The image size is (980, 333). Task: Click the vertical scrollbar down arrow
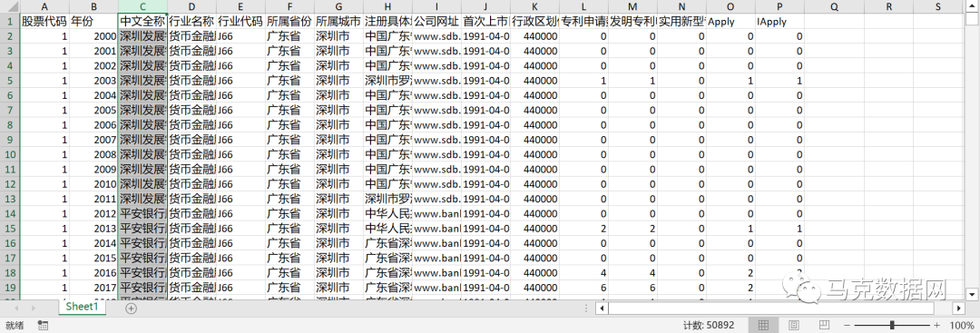(972, 294)
